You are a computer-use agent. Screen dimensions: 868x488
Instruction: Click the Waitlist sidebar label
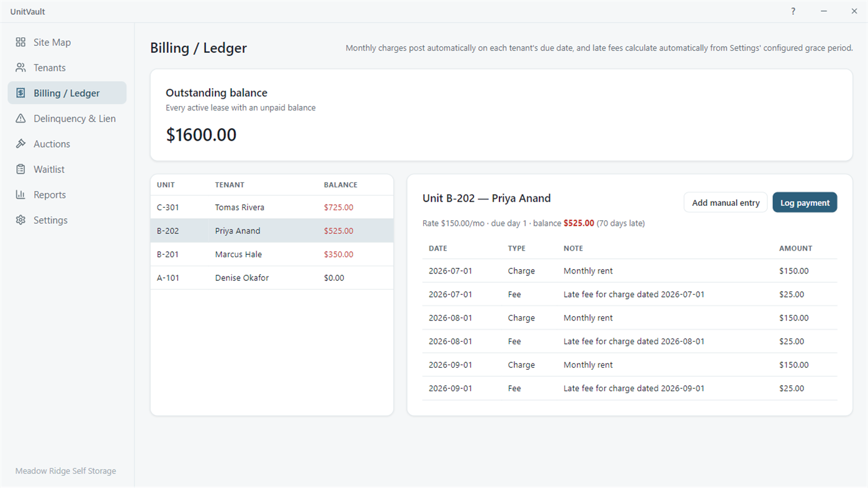(49, 169)
